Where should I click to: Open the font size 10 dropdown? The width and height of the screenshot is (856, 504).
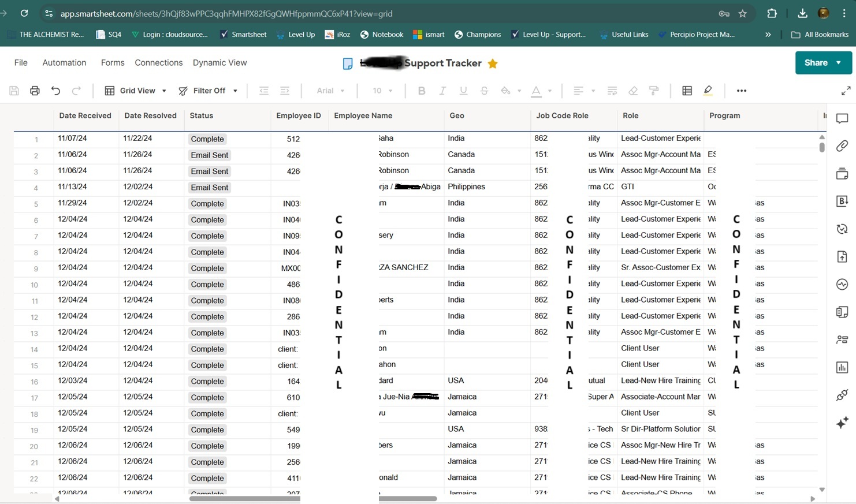coord(382,91)
